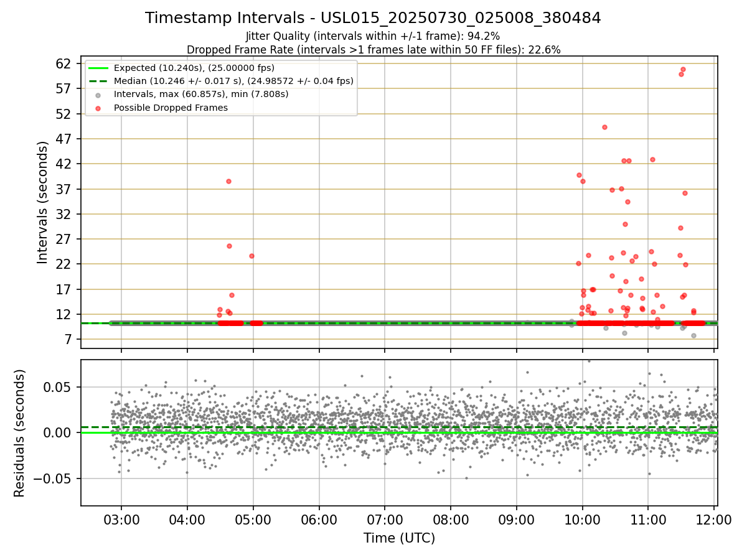Click the "04:00" time tick label
Viewport: 747px width, 560px height.
pos(187,520)
